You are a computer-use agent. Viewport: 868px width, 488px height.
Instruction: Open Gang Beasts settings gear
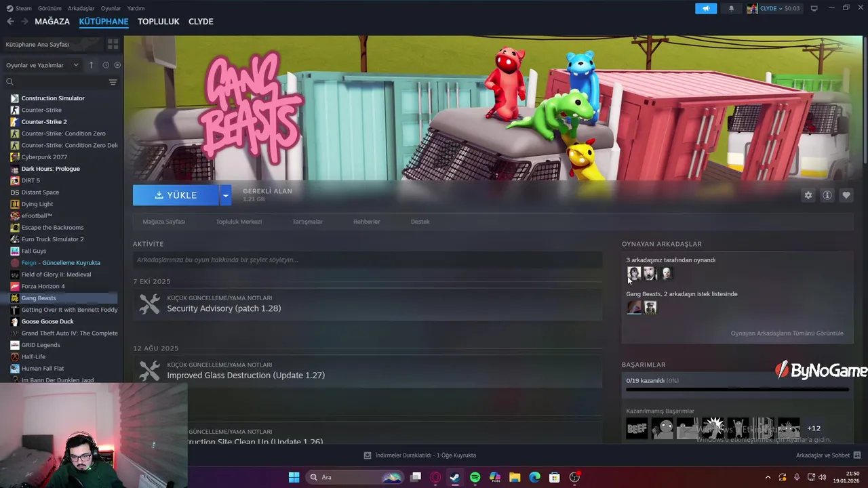point(808,195)
